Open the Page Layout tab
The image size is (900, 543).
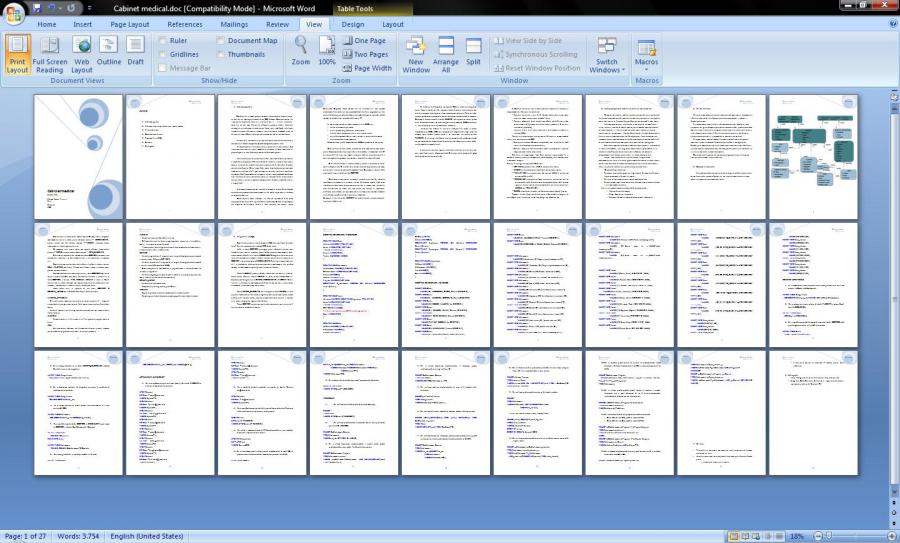pos(130,24)
